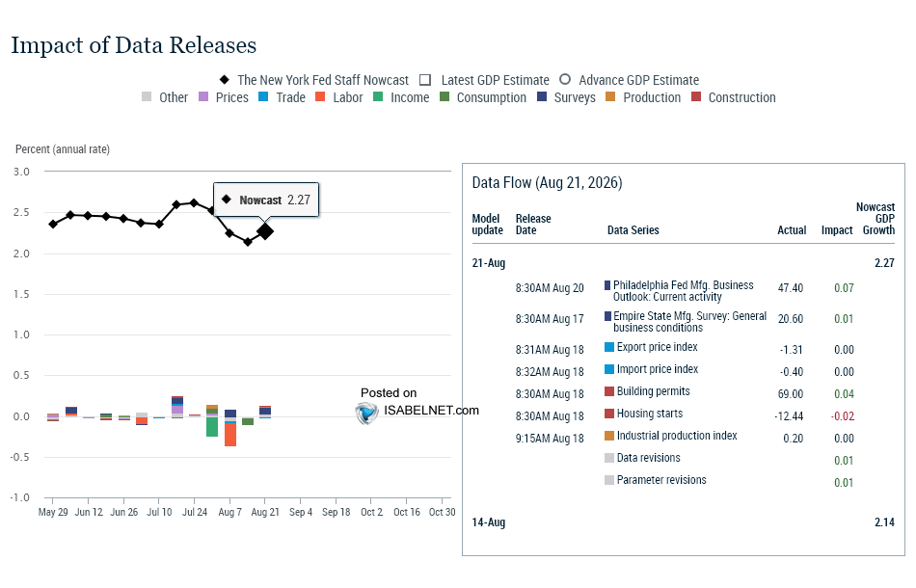Click the blue square beside Export price index
Screen dimensions: 916x588
608,347
